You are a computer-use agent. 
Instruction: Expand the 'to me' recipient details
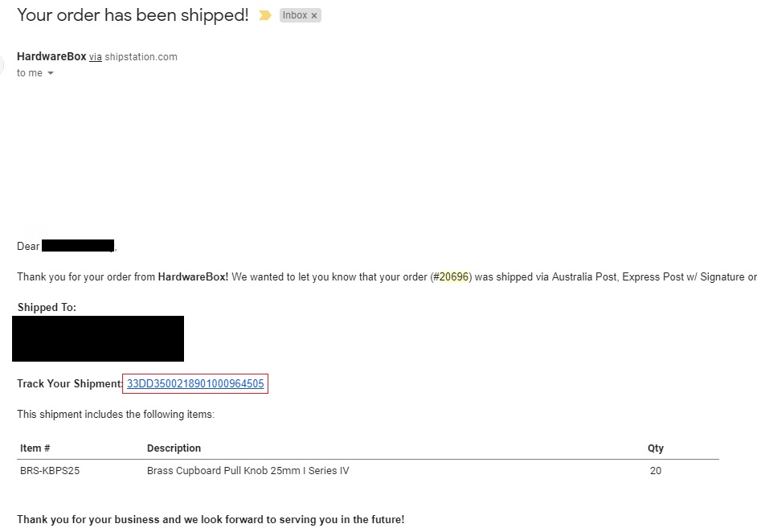[50, 73]
